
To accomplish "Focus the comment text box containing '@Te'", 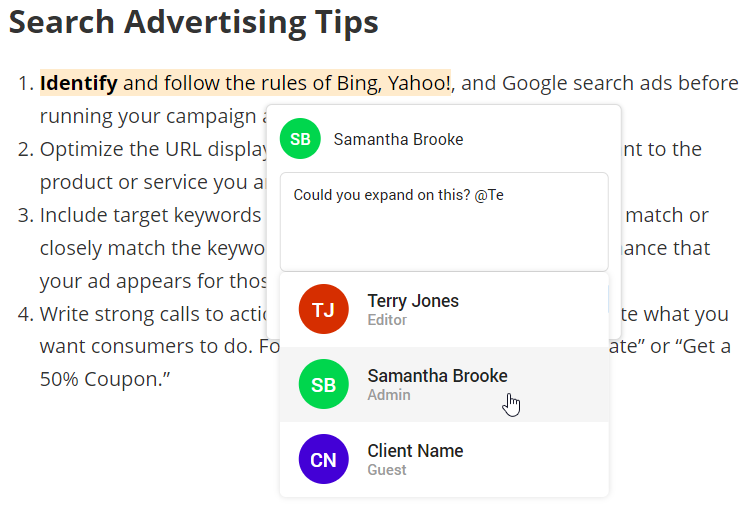I will (444, 222).
